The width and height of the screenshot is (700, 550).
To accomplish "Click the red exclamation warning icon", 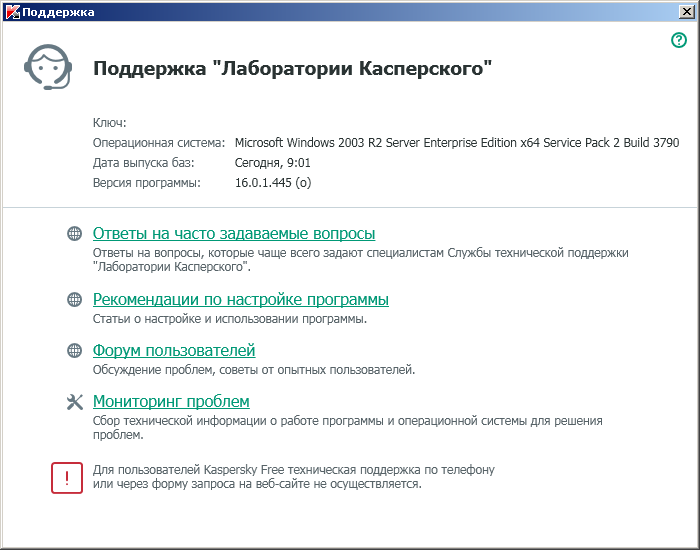I will [x=67, y=478].
